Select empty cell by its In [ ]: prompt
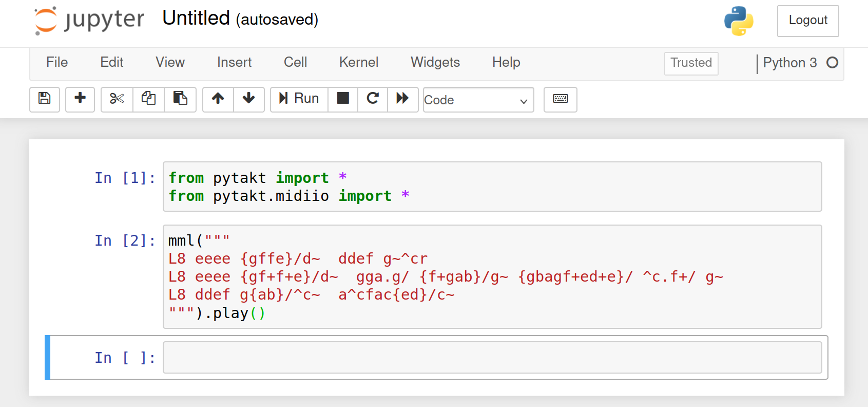The height and width of the screenshot is (407, 868). [x=125, y=358]
